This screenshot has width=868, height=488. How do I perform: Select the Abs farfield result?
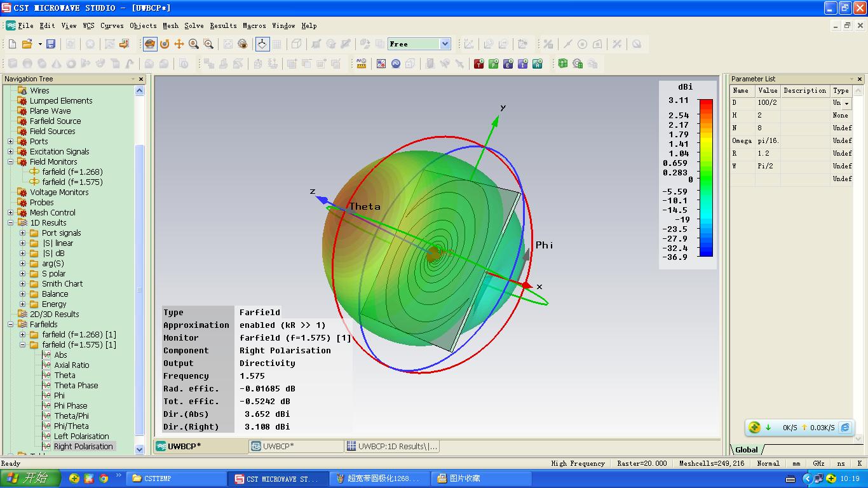[60, 355]
